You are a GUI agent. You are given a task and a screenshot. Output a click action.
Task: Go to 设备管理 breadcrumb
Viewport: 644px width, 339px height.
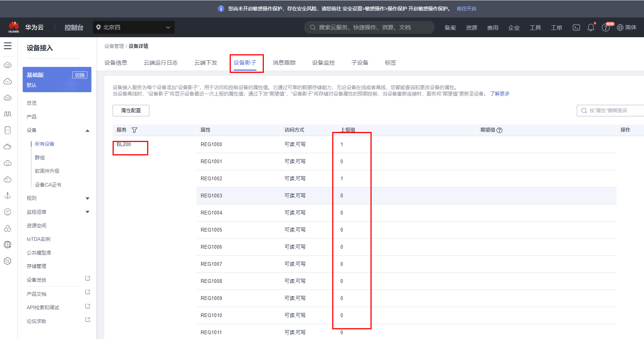coord(114,46)
